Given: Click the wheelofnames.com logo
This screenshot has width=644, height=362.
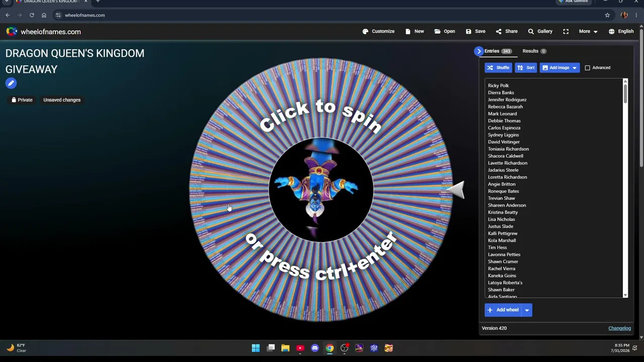Looking at the screenshot, I should (43, 32).
